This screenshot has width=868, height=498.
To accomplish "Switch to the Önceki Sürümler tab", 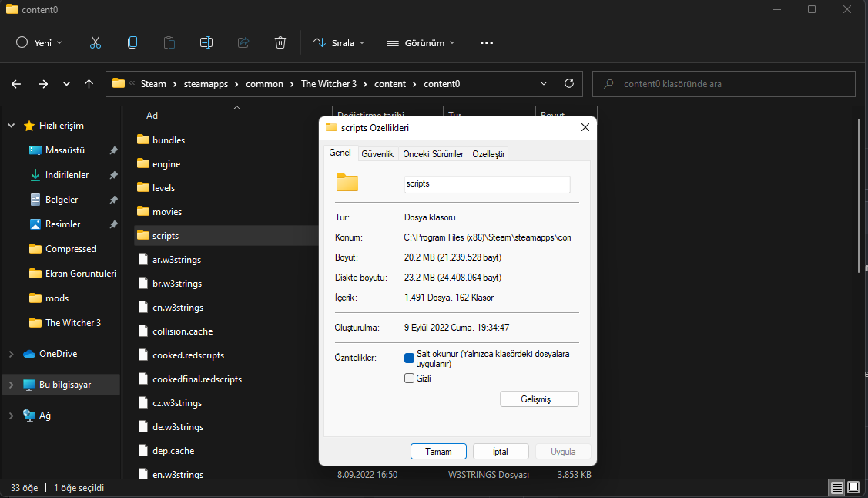I will click(434, 154).
